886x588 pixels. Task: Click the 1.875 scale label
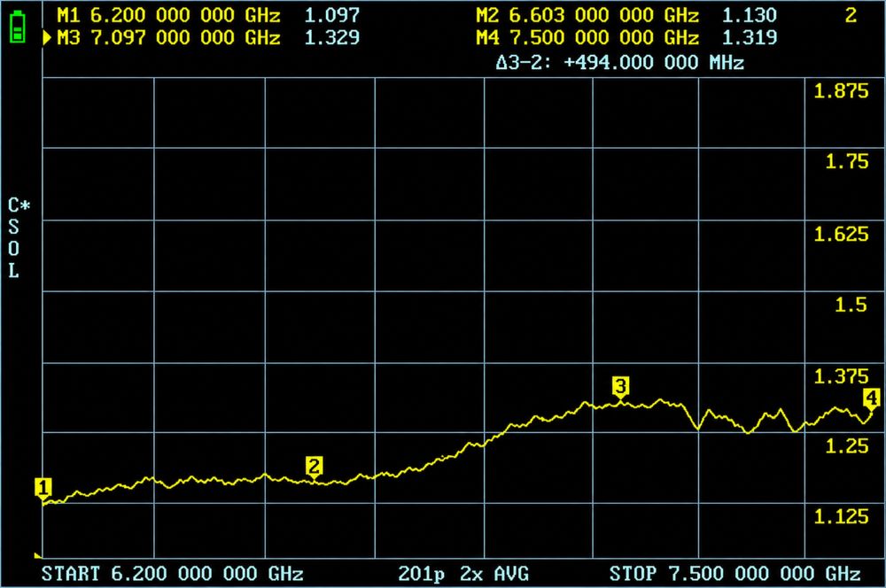[841, 91]
